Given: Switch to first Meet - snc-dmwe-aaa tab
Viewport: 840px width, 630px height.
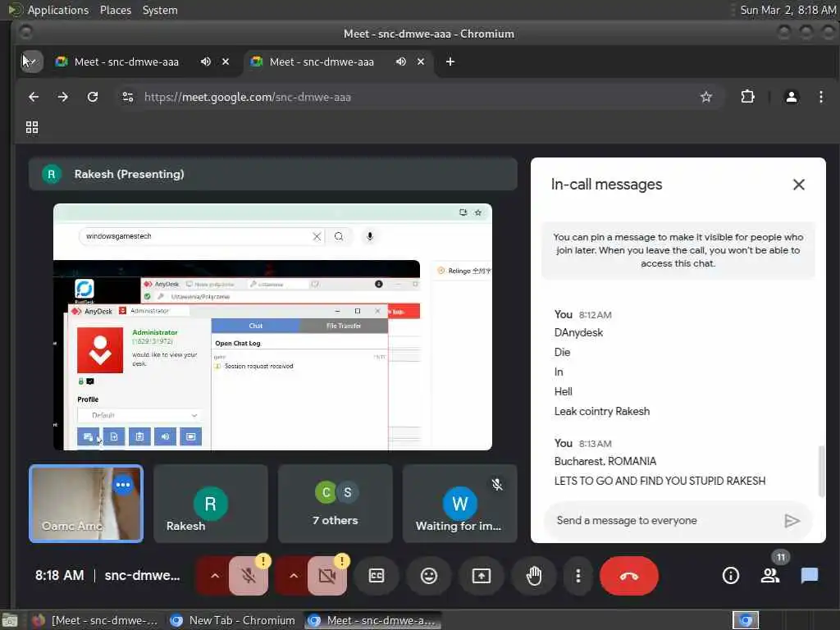Looking at the screenshot, I should 126,62.
